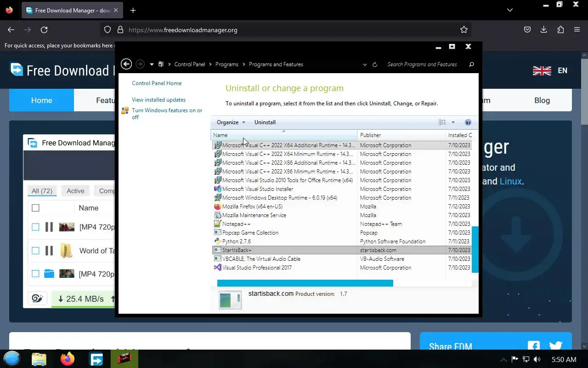Viewport: 588px width, 368px height.
Task: Sort by the Publisher column header
Action: (401, 135)
